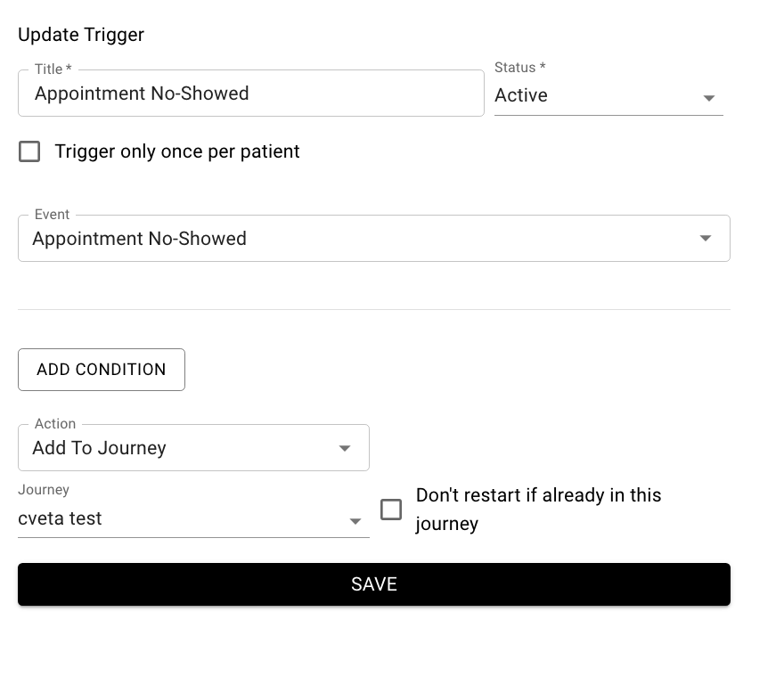Click the cveta test journey value
Image resolution: width=784 pixels, height=677 pixels.
pyautogui.click(x=61, y=518)
